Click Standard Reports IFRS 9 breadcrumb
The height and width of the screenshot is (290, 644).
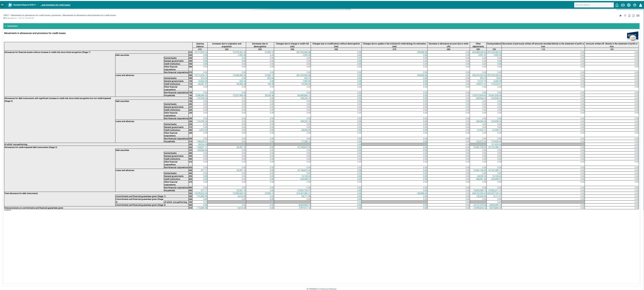[24, 5]
